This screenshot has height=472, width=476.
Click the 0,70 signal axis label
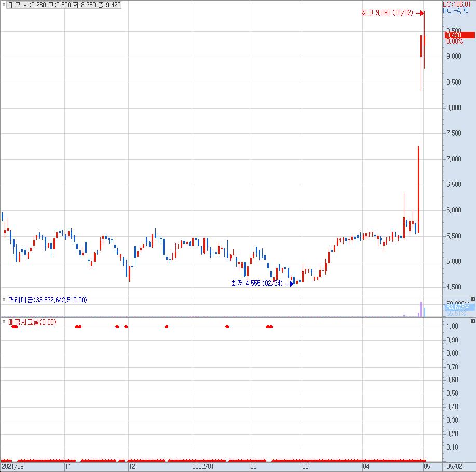point(452,367)
